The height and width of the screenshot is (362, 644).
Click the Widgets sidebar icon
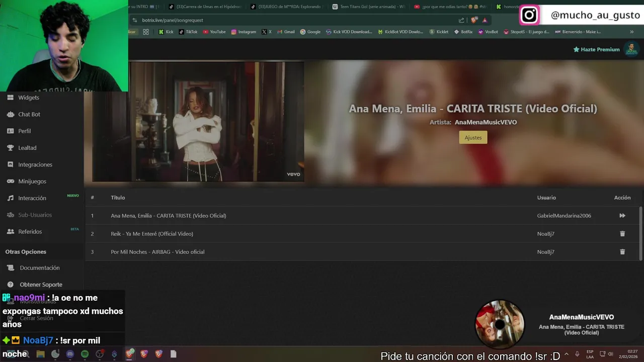[x=10, y=98]
